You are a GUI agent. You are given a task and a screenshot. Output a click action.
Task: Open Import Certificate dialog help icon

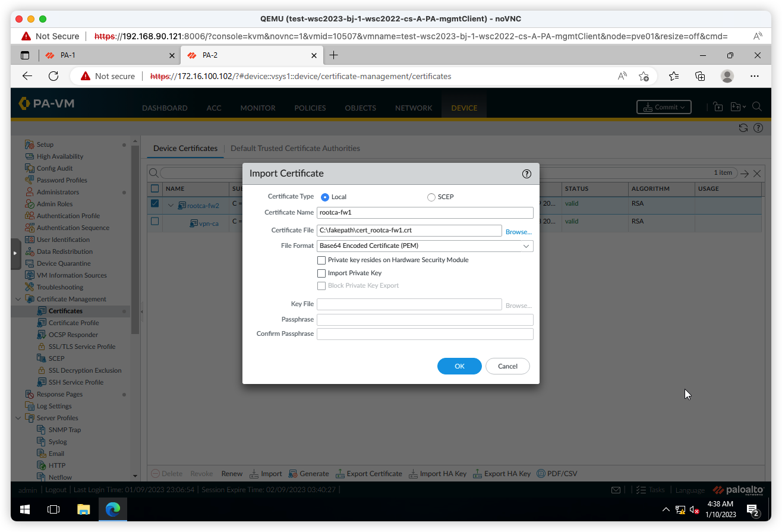[x=526, y=174]
